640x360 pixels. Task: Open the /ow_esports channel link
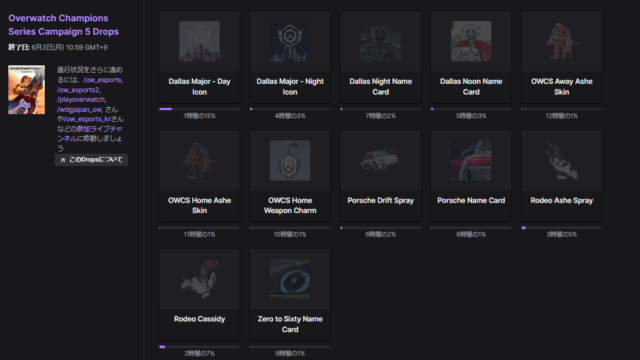103,80
